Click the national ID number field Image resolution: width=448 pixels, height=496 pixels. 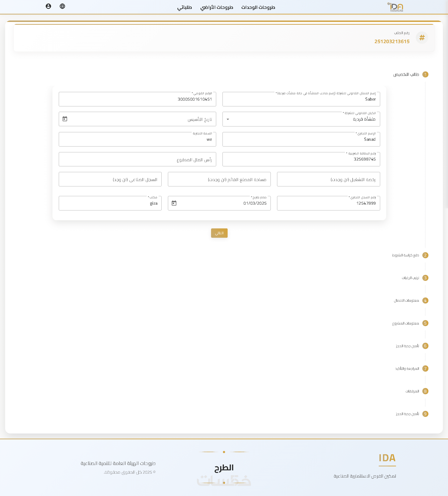point(137,99)
